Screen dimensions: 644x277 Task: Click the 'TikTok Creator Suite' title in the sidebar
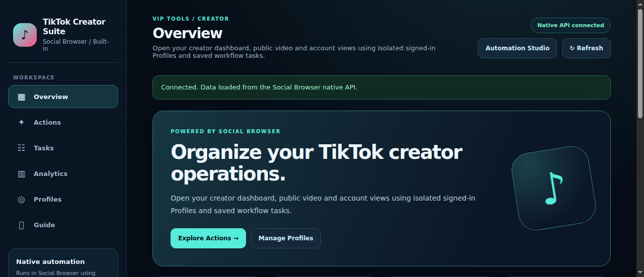(x=74, y=27)
